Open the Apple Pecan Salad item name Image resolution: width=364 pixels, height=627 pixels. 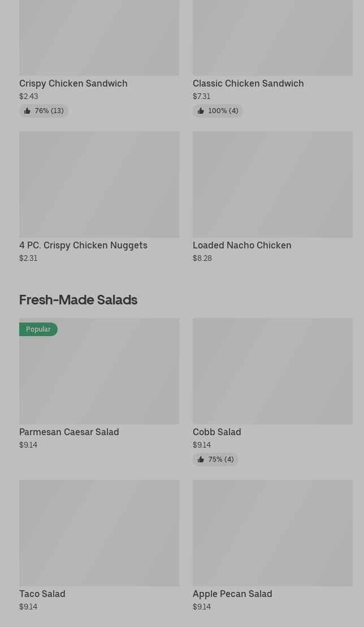coord(232,594)
